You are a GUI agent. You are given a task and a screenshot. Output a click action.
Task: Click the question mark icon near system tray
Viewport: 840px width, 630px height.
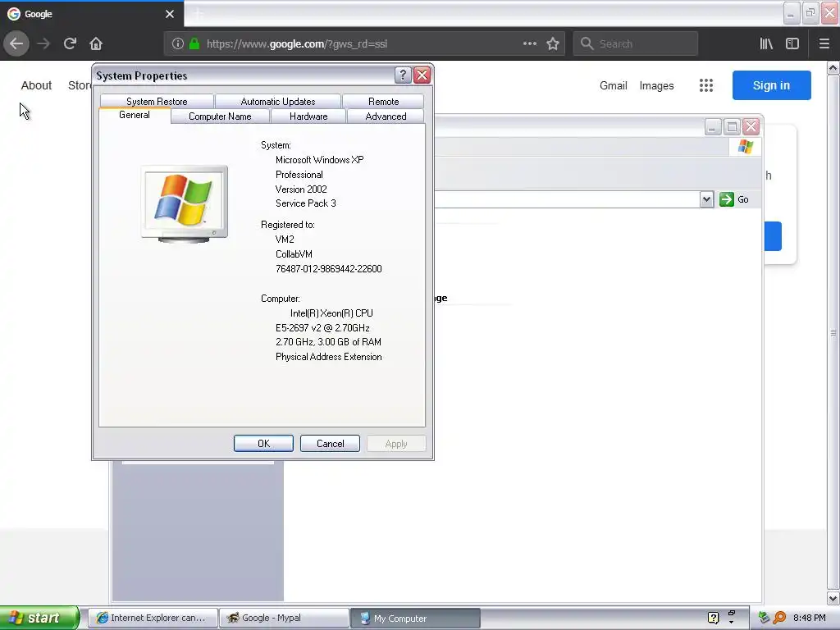coord(713,618)
